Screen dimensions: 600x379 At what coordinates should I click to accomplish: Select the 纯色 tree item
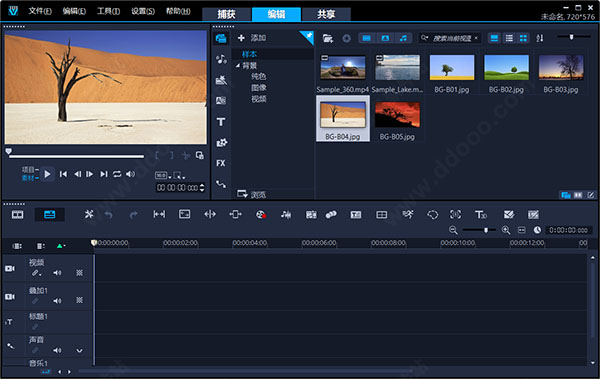point(259,77)
